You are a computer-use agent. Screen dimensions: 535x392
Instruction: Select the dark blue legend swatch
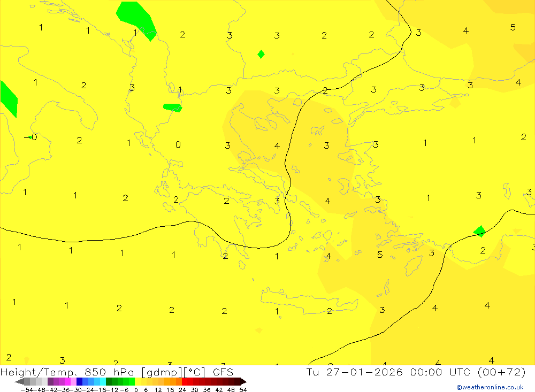point(79,382)
